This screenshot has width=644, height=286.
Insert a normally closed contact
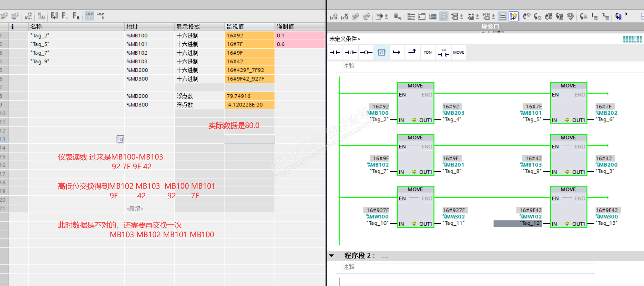tap(351, 52)
